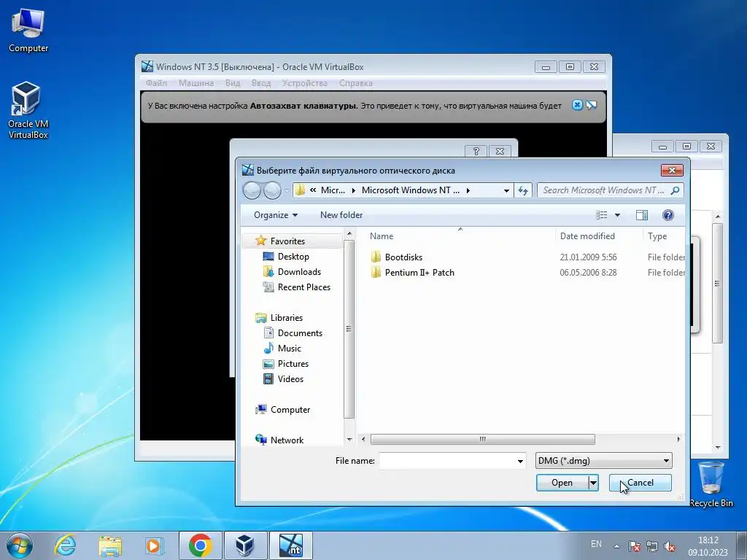Open the Organize dropdown
Image resolution: width=747 pixels, height=560 pixels.
click(276, 215)
